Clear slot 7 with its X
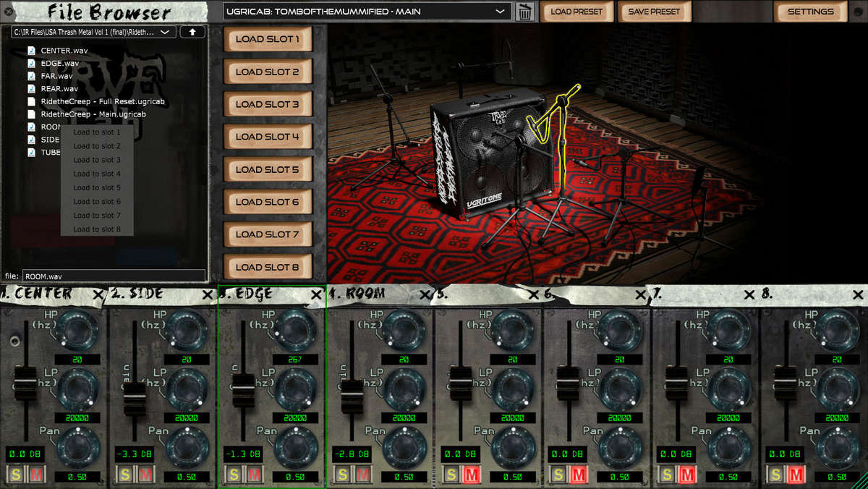The width and height of the screenshot is (868, 489). 749,294
